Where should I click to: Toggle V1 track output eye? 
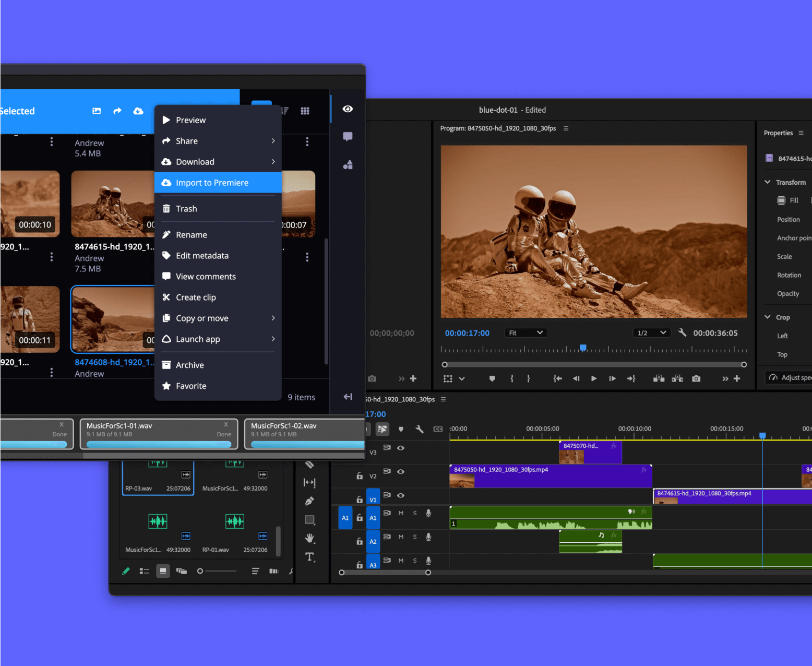401,495
